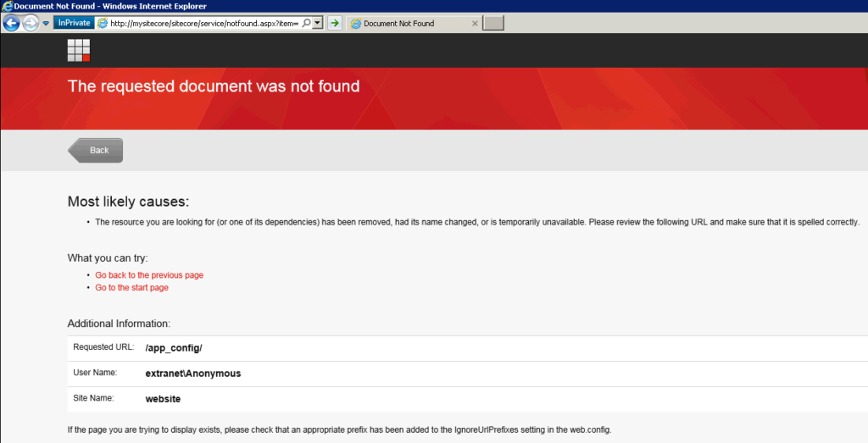The width and height of the screenshot is (868, 443).
Task: Click the browser Forward arrow button
Action: coord(31,23)
